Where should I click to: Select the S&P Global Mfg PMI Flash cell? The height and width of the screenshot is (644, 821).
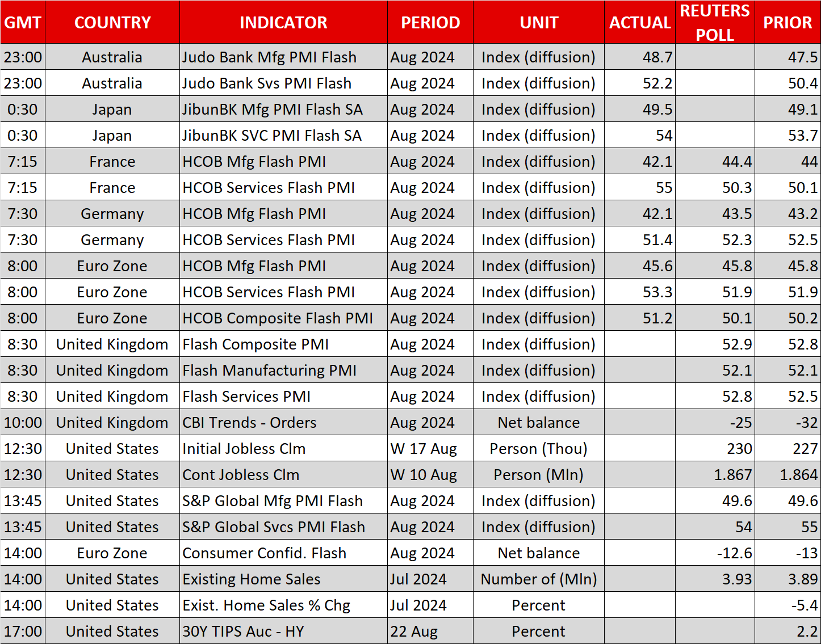pos(283,500)
